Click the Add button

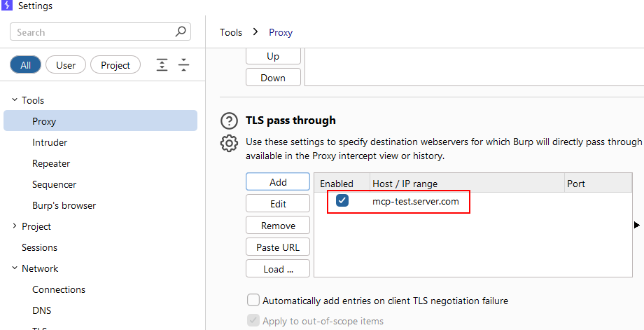[278, 181]
